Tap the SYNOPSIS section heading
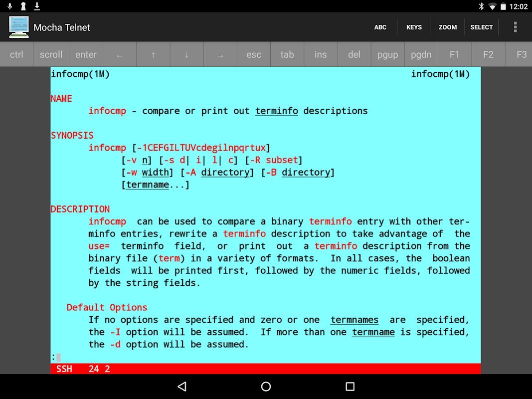This screenshot has height=399, width=532. click(x=72, y=135)
